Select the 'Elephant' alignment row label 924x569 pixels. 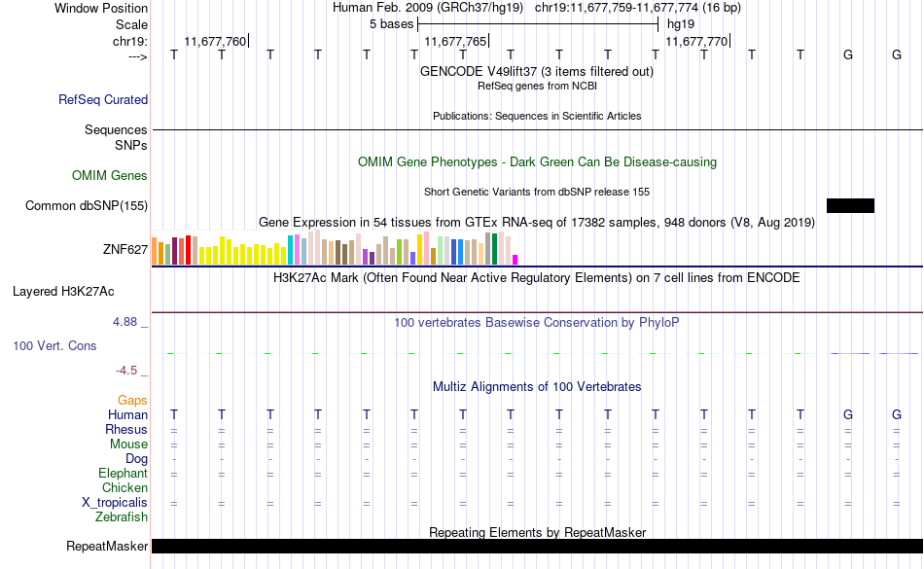123,474
